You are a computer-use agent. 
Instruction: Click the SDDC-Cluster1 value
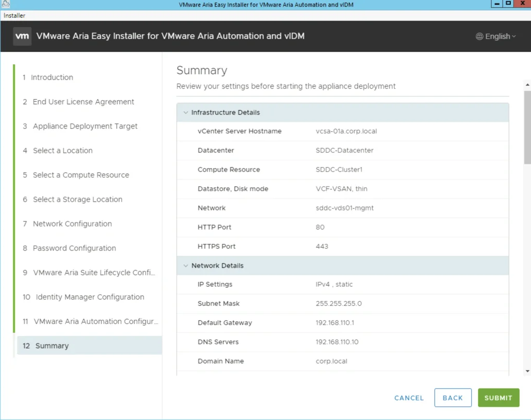(x=339, y=170)
